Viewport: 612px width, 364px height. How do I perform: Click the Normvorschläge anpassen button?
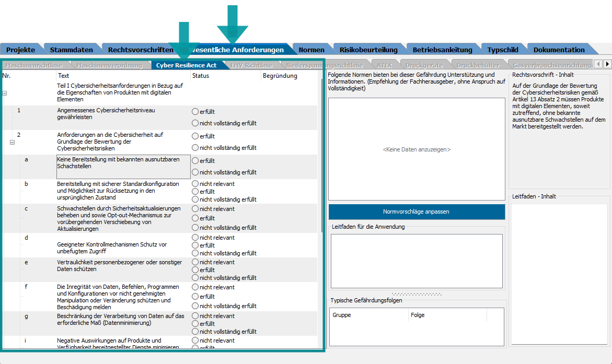(417, 212)
